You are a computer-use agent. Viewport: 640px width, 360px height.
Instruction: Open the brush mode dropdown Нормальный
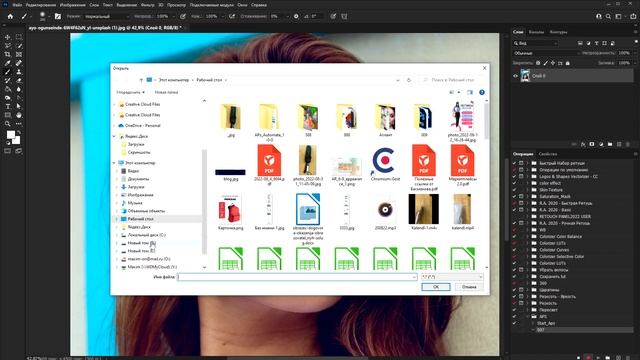click(x=107, y=16)
